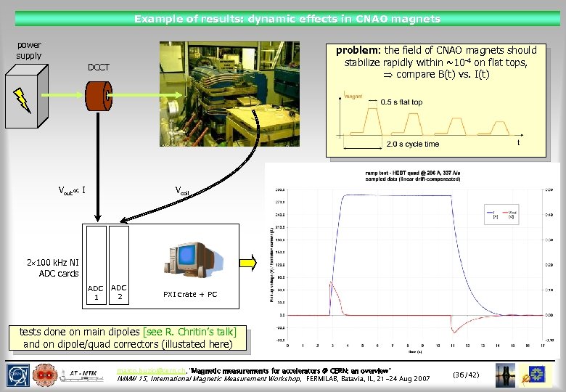This screenshot has height=392, width=566.
Task: Click the 'and on dipole/quad correctors' line
Action: (128, 344)
